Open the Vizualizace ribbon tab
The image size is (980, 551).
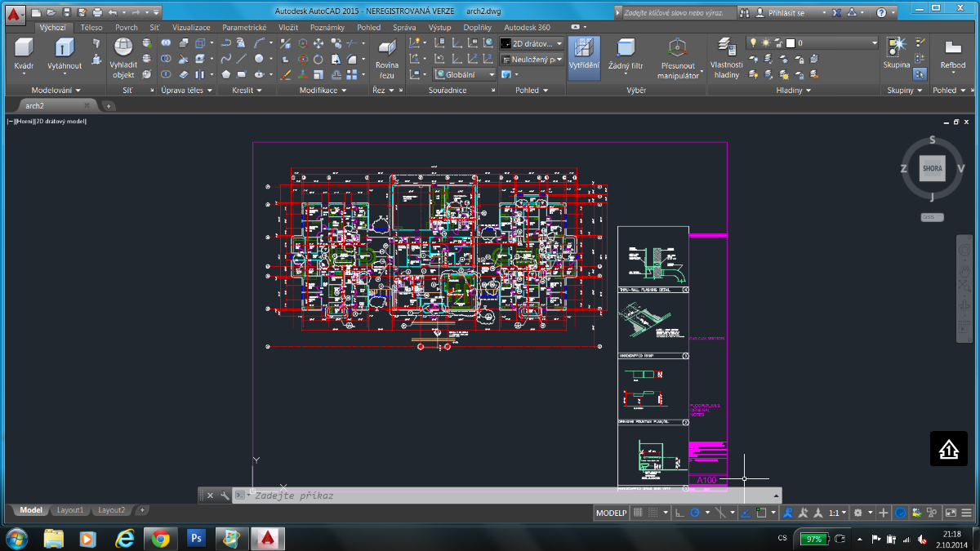[191, 27]
